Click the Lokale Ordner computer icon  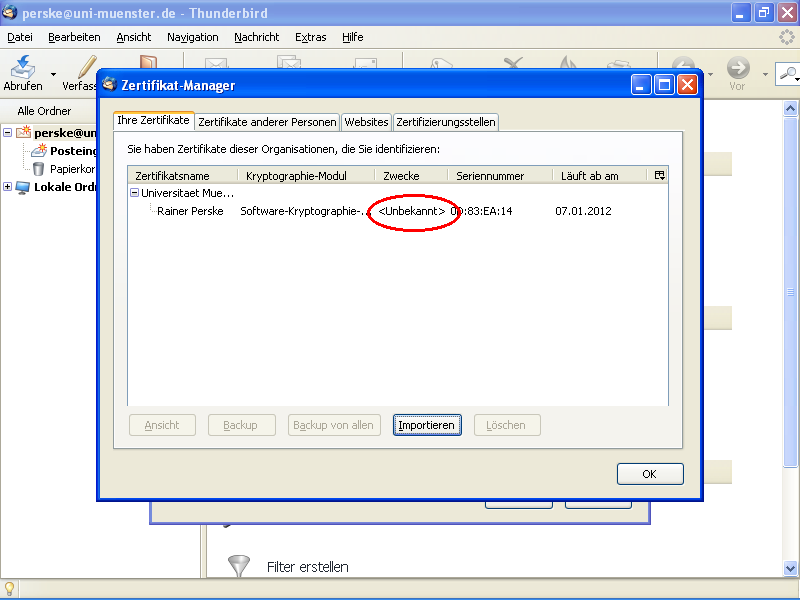pos(22,186)
